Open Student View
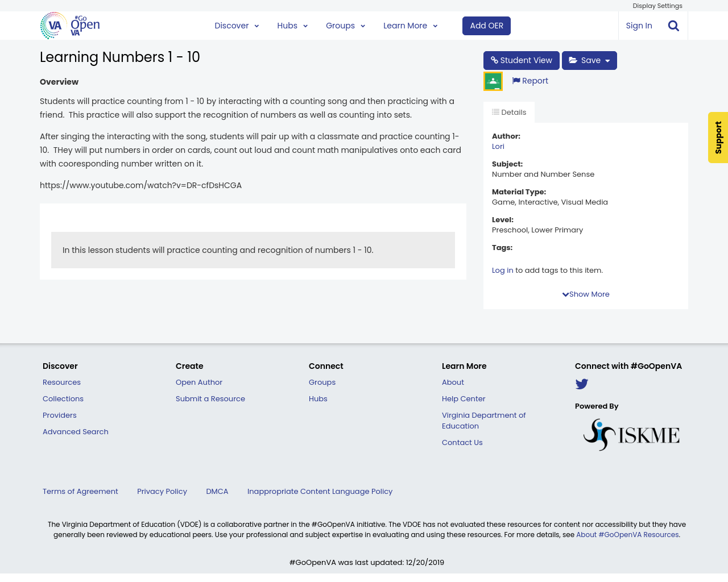Image resolution: width=728 pixels, height=582 pixels. (521, 60)
